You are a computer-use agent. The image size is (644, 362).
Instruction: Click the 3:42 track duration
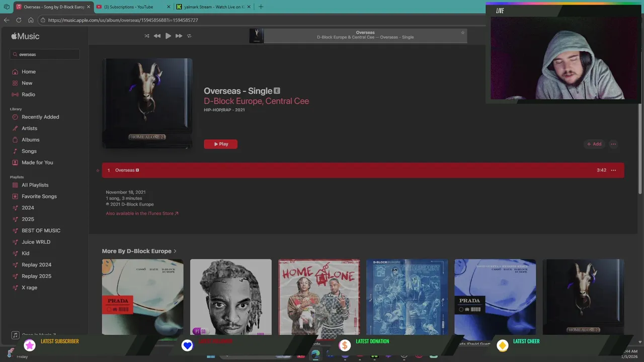[x=601, y=170]
